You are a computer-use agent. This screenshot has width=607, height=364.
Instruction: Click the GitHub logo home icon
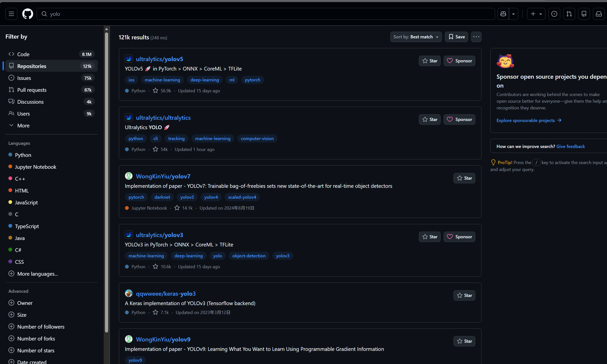pos(27,14)
